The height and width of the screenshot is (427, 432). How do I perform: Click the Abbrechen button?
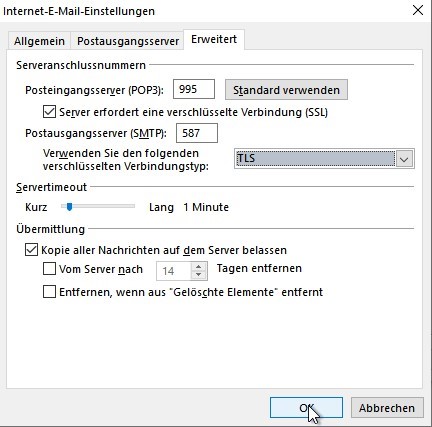point(387,408)
